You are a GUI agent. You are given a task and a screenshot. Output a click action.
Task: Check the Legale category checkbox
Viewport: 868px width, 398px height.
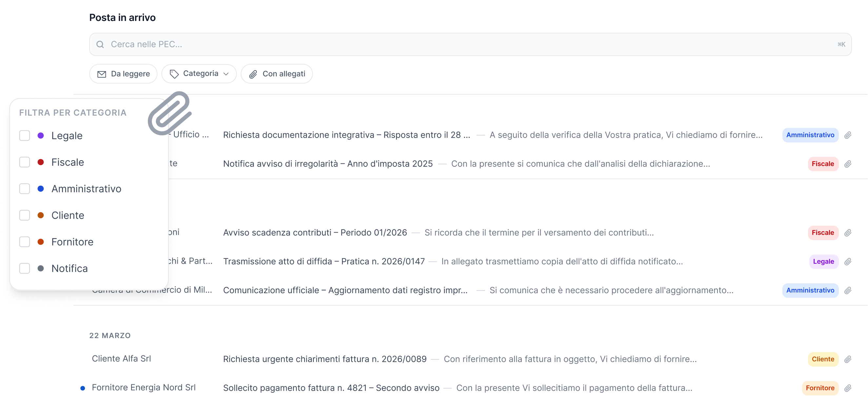(25, 136)
